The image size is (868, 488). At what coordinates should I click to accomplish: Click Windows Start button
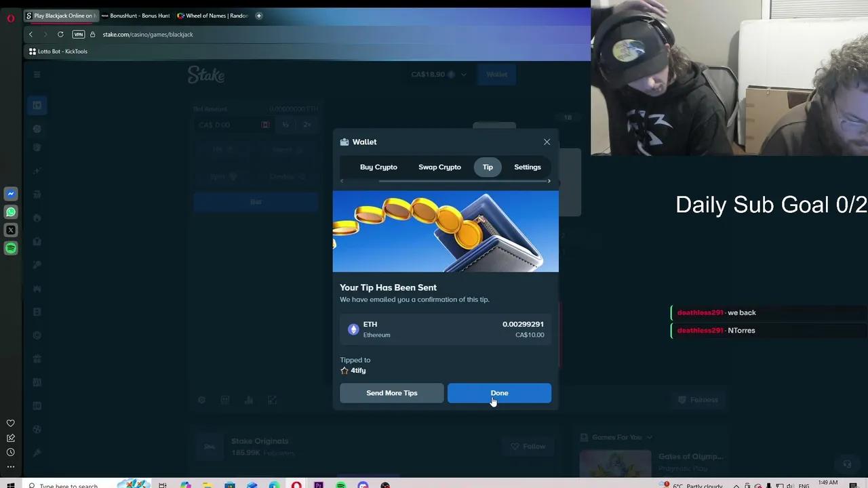coord(11,485)
